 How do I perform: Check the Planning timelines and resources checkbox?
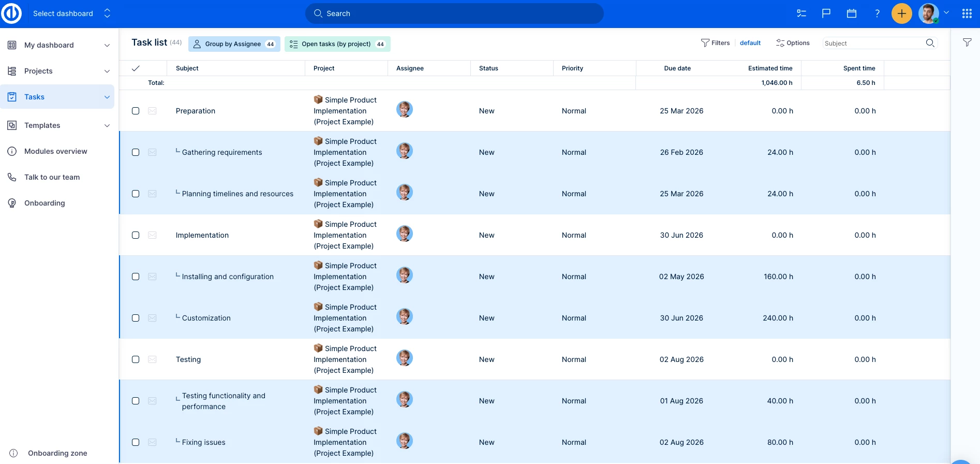136,194
